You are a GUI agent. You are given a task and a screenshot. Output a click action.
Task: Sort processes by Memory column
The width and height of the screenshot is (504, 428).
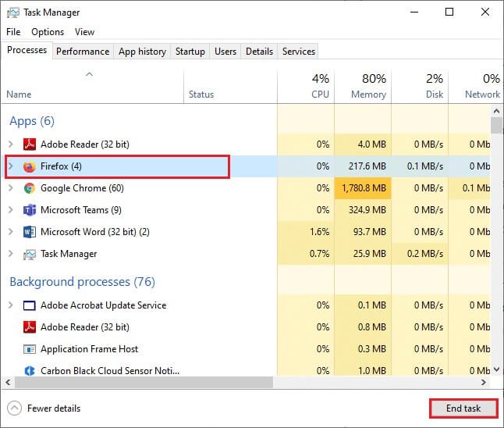click(363, 87)
